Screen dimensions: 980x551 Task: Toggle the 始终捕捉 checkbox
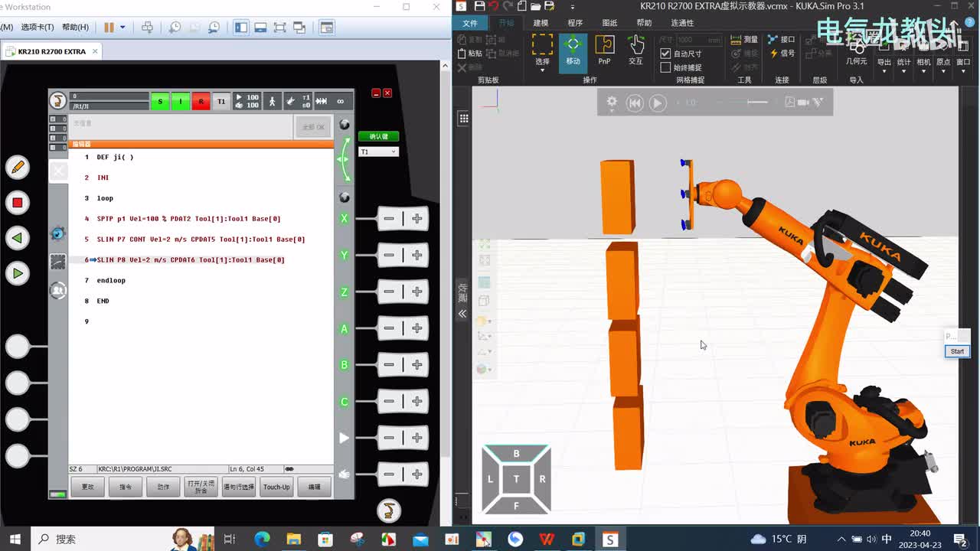[665, 67]
